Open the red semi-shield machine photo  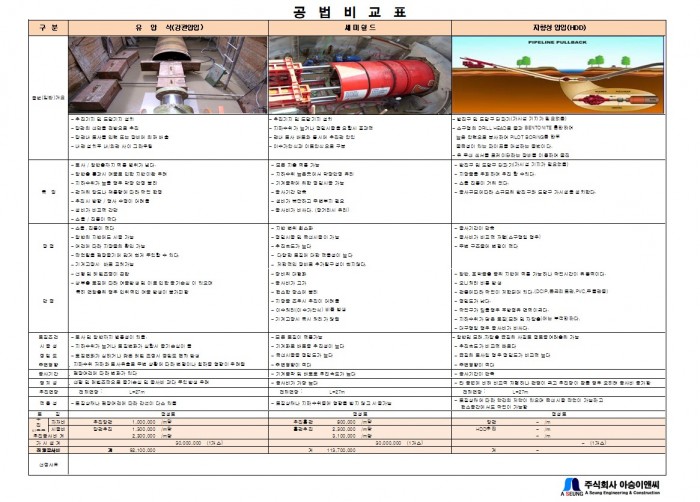(360, 76)
